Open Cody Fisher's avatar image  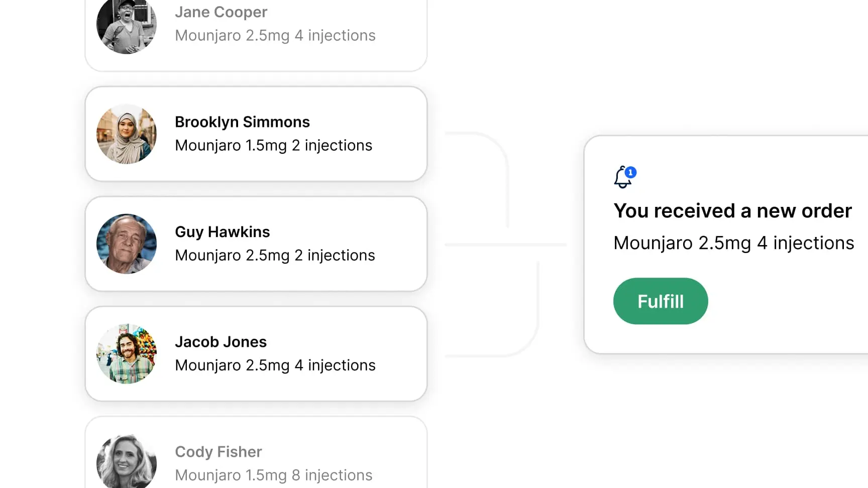pos(127,462)
